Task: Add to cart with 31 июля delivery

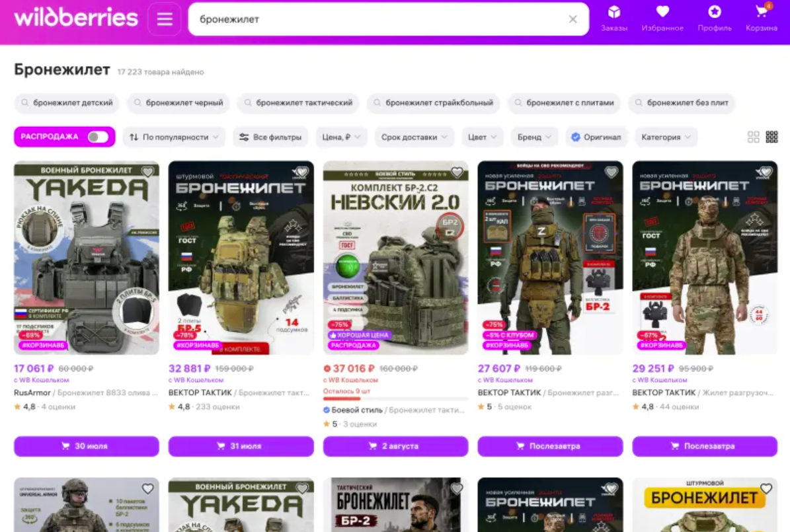Action: point(241,446)
